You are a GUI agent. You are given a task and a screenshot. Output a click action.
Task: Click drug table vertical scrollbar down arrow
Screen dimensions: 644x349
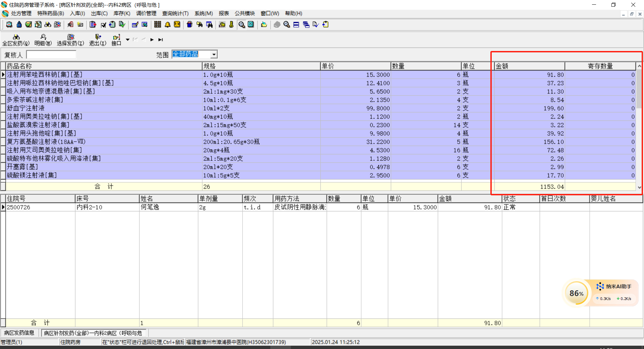point(639,188)
